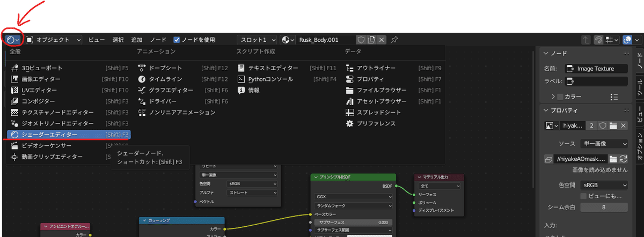Open the ビュー header menu
Screen dimensions: 644x237
pos(97,40)
